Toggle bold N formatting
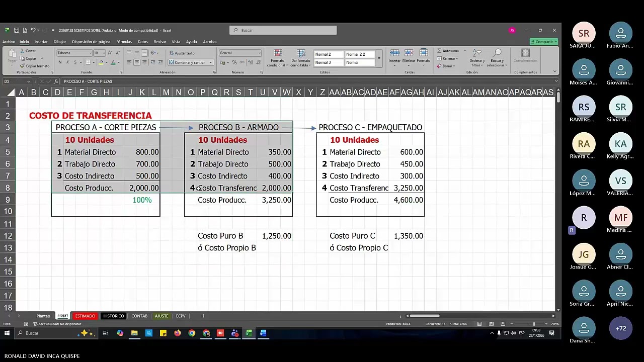 click(60, 62)
